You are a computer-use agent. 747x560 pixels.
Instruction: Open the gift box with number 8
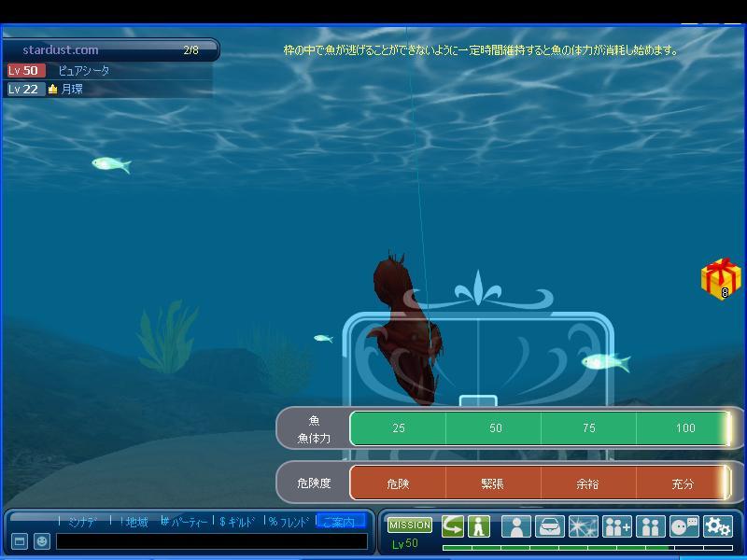pyautogui.click(x=720, y=279)
